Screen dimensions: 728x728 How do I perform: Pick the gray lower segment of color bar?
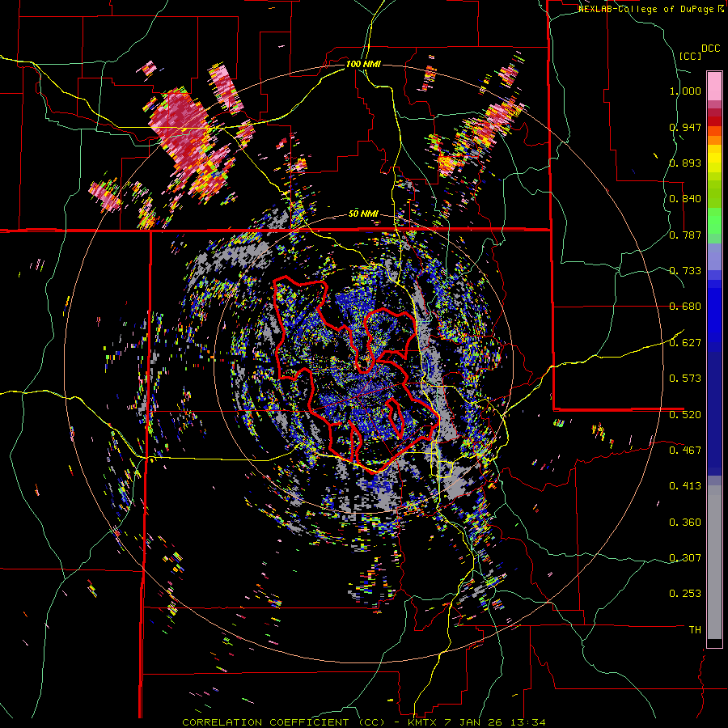(714, 562)
